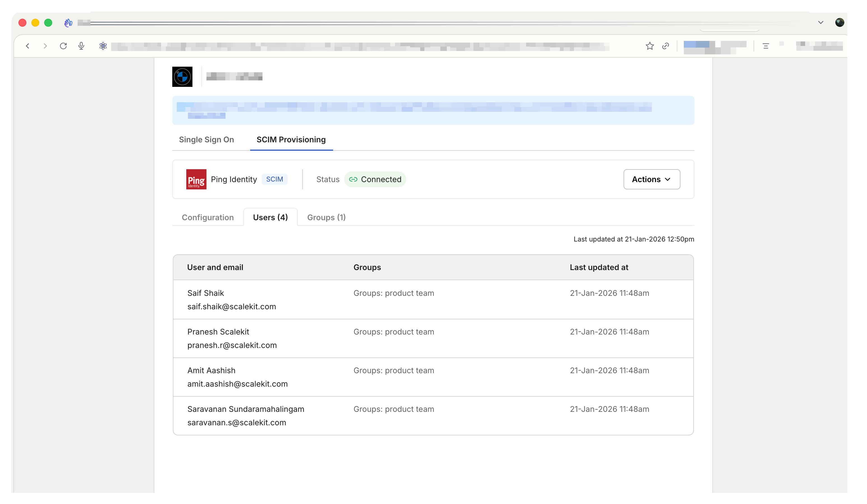The height and width of the screenshot is (504, 867).
Task: Click the Connected status link icon
Action: (353, 179)
